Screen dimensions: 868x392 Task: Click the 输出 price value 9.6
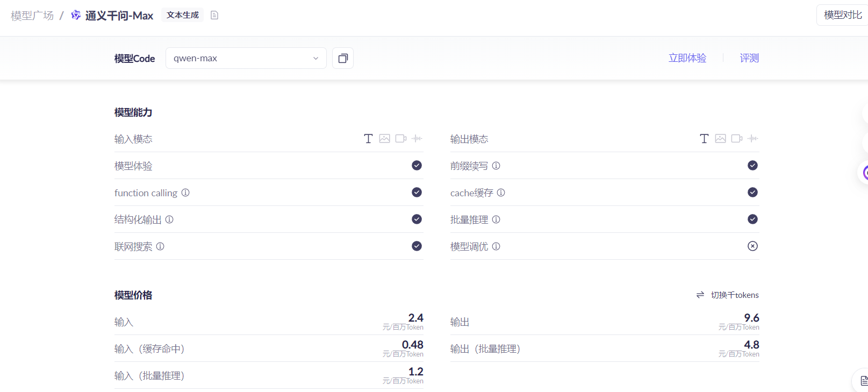coord(751,318)
